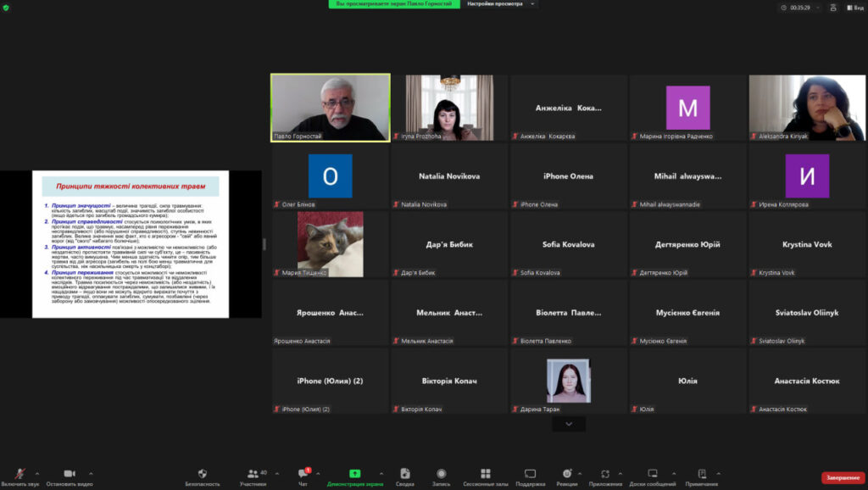Click the red Завершение end meeting button
868x490 pixels.
[843, 477]
